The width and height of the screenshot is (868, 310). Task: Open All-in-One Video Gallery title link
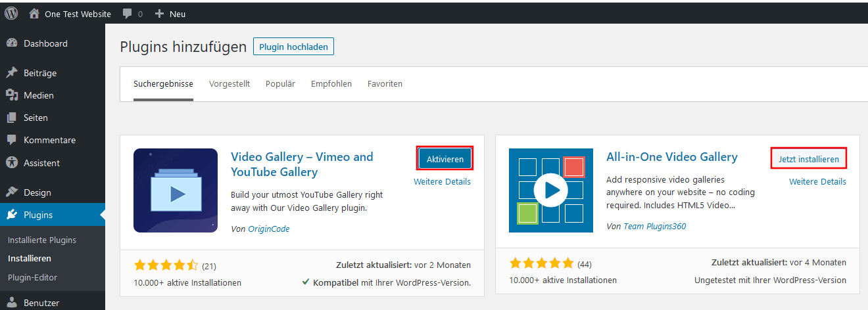672,157
